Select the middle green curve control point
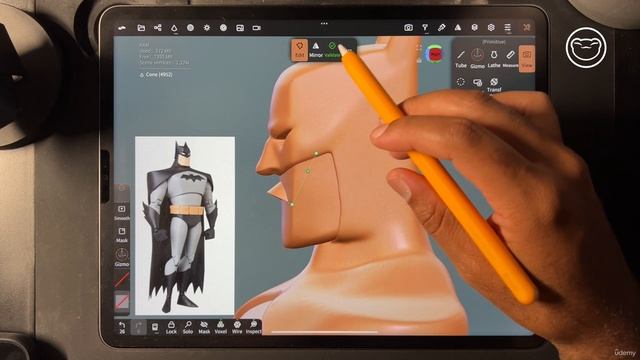This screenshot has height=360, width=640. [x=308, y=171]
